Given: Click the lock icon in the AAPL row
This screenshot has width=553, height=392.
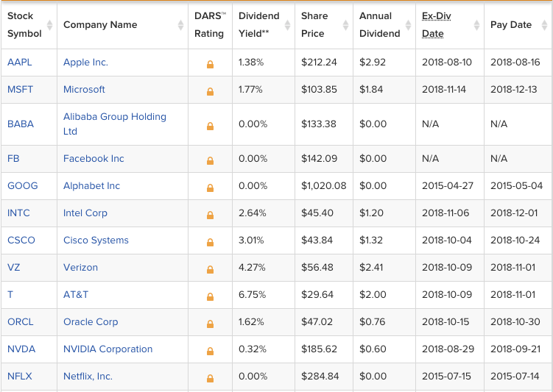Looking at the screenshot, I should click(x=210, y=64).
